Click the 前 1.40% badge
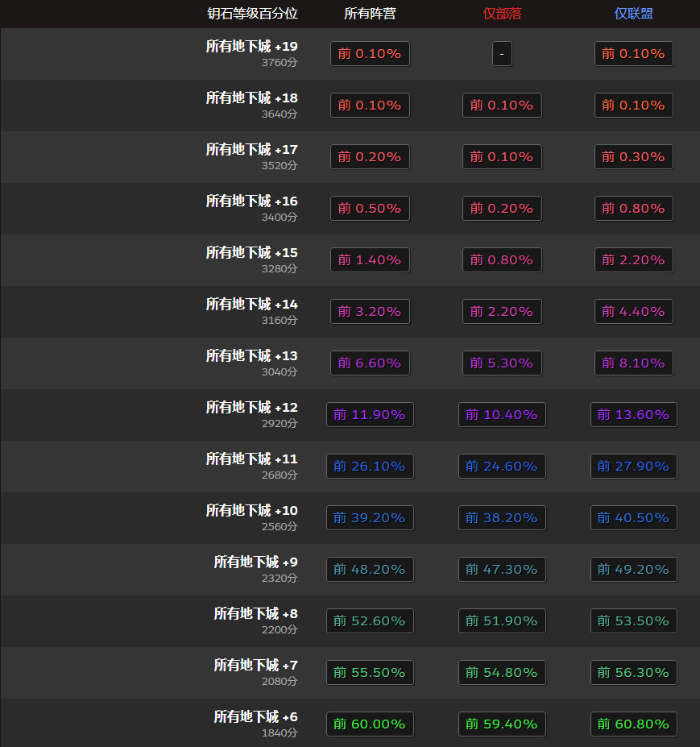This screenshot has height=747, width=700. point(370,260)
